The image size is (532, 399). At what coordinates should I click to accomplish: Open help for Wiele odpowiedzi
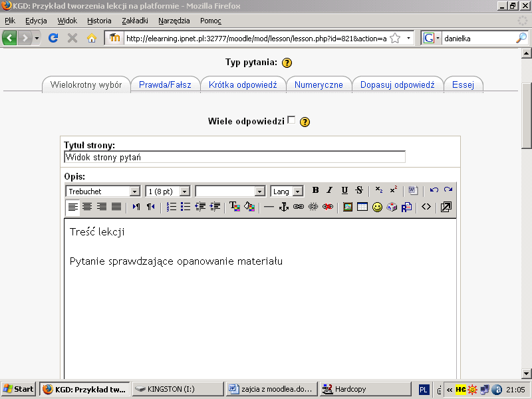tap(305, 122)
